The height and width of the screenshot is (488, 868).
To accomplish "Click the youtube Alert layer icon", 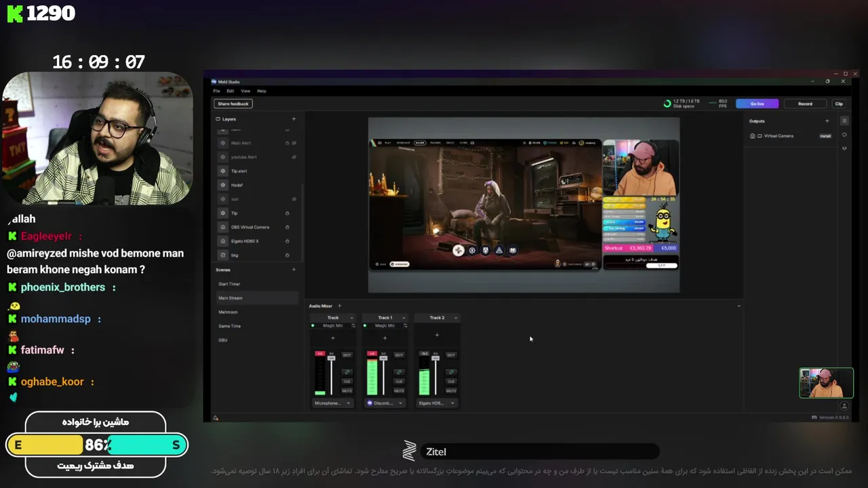I will (x=223, y=157).
